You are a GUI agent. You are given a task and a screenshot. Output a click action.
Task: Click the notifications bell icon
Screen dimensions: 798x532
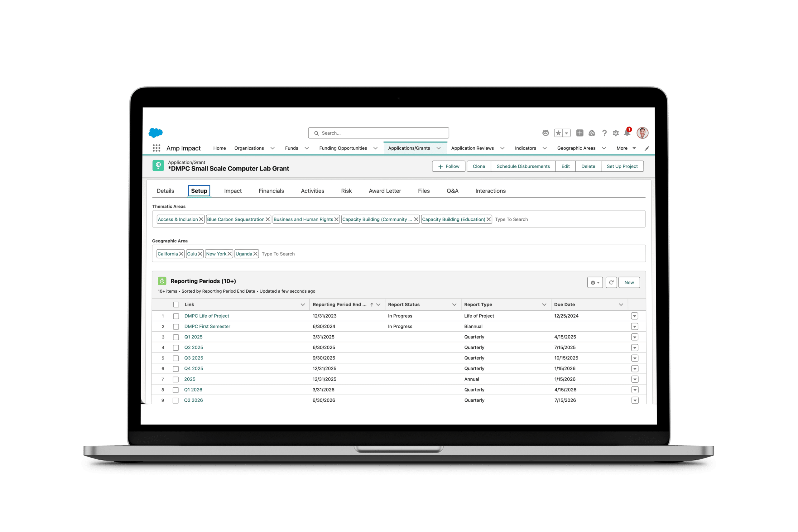point(627,133)
